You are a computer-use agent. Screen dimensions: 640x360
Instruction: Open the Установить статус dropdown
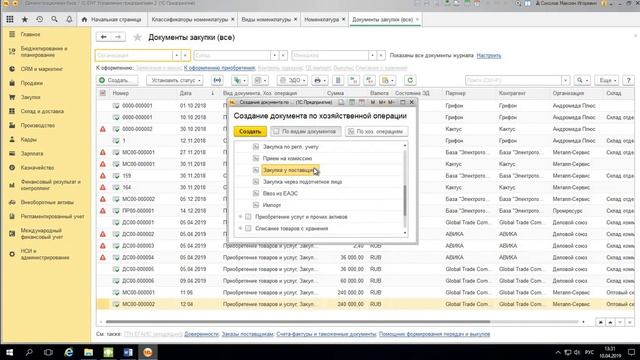(x=176, y=80)
